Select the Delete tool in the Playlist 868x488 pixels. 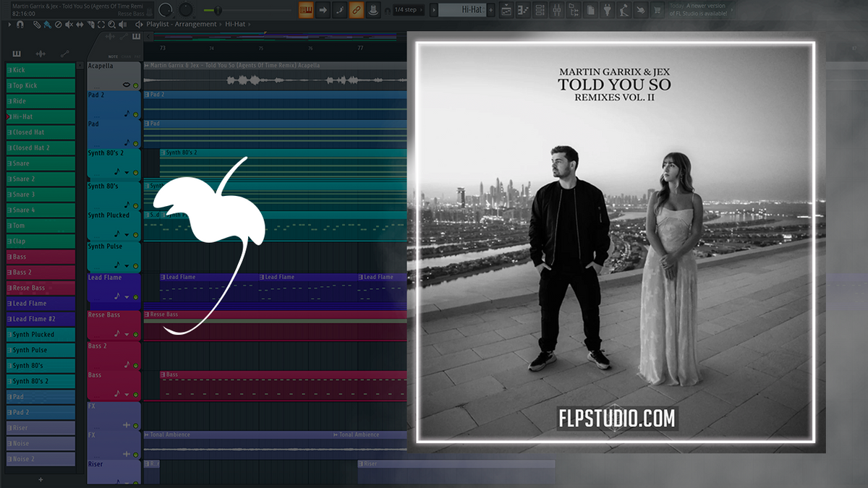[58, 25]
